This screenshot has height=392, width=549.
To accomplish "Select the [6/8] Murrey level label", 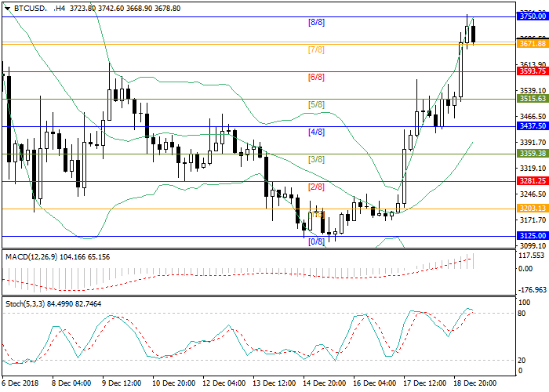I will point(316,78).
